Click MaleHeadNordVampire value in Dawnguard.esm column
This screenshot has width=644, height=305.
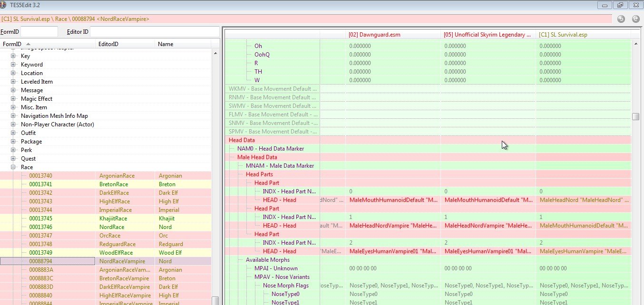(393, 226)
